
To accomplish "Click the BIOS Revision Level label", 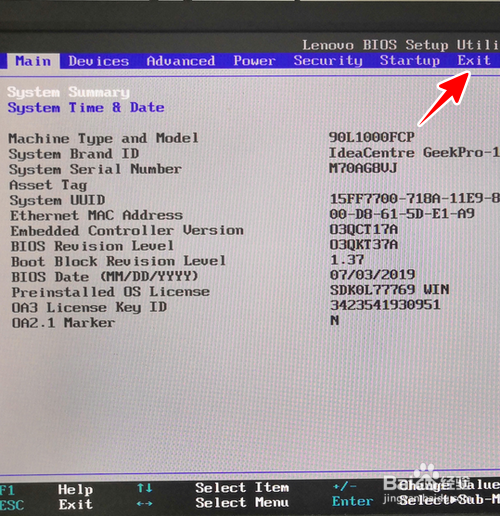I will (x=92, y=246).
